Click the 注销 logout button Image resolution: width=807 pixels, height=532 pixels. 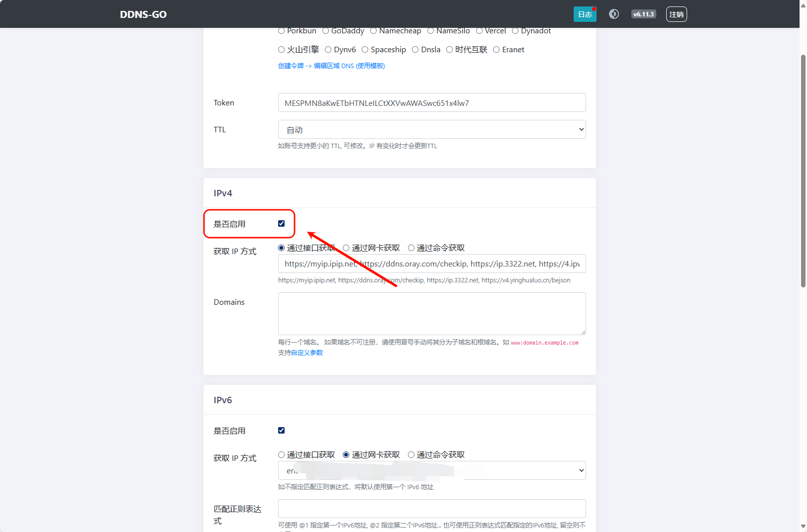676,14
